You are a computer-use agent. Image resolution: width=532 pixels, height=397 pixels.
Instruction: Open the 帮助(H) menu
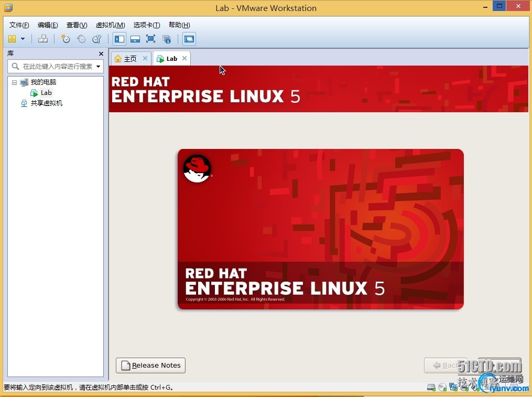pos(179,25)
